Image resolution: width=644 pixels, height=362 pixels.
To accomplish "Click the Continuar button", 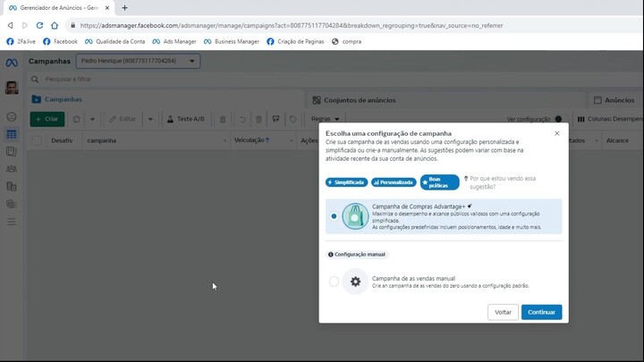I will click(x=541, y=312).
